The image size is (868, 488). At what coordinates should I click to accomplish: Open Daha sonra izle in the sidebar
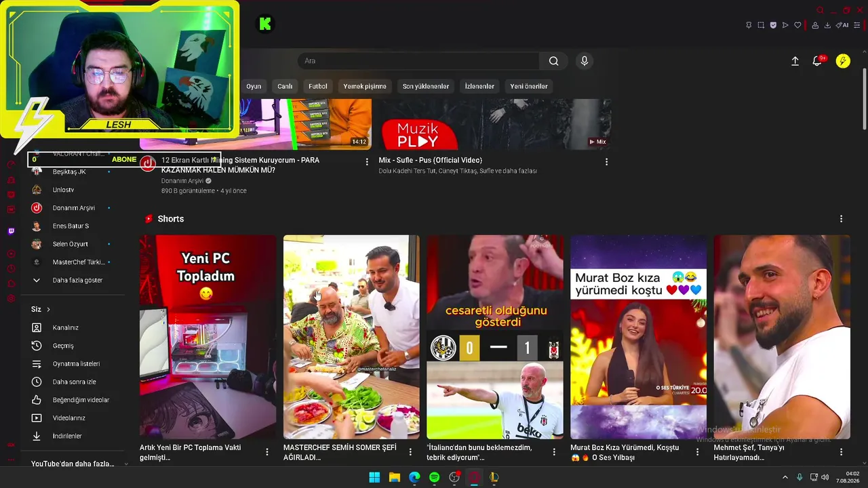(73, 382)
